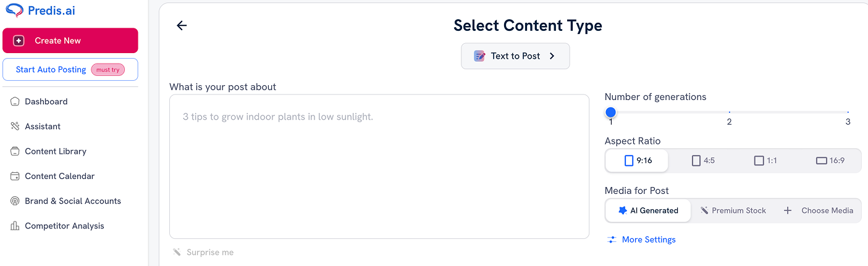The height and width of the screenshot is (266, 868).
Task: Click the Brand & Social Accounts icon
Action: click(15, 201)
